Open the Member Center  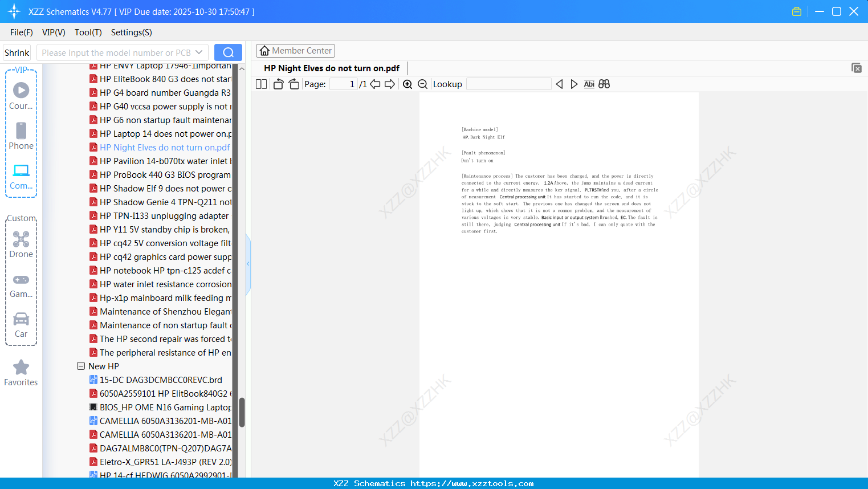point(295,51)
